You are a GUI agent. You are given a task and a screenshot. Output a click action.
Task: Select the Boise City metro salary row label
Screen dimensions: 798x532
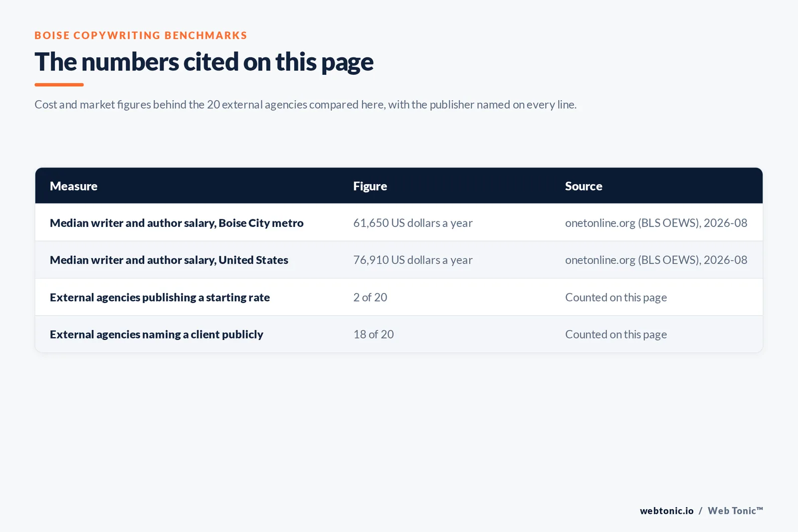[177, 223]
